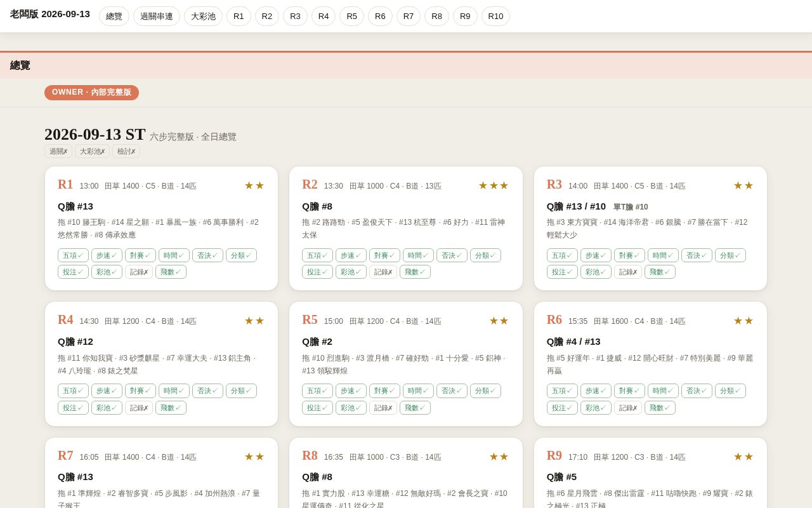Click the Q膽 #5 text in the R9 card
This screenshot has height=508, width=812.
click(x=562, y=477)
